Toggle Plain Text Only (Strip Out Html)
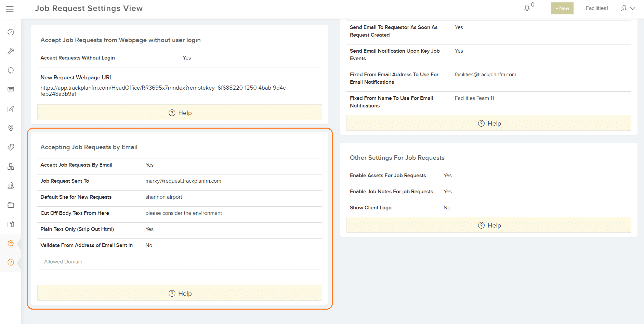The image size is (644, 324). [x=149, y=229]
